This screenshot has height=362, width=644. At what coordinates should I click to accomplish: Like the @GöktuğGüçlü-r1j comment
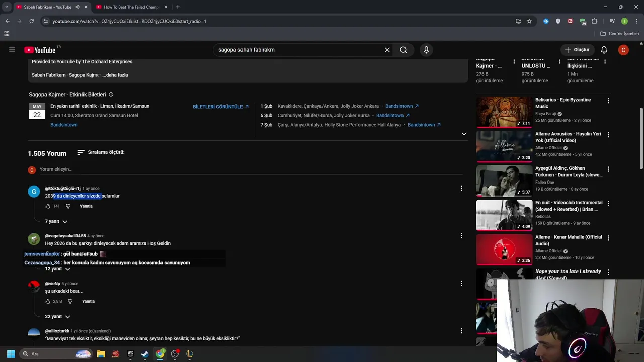pyautogui.click(x=48, y=206)
